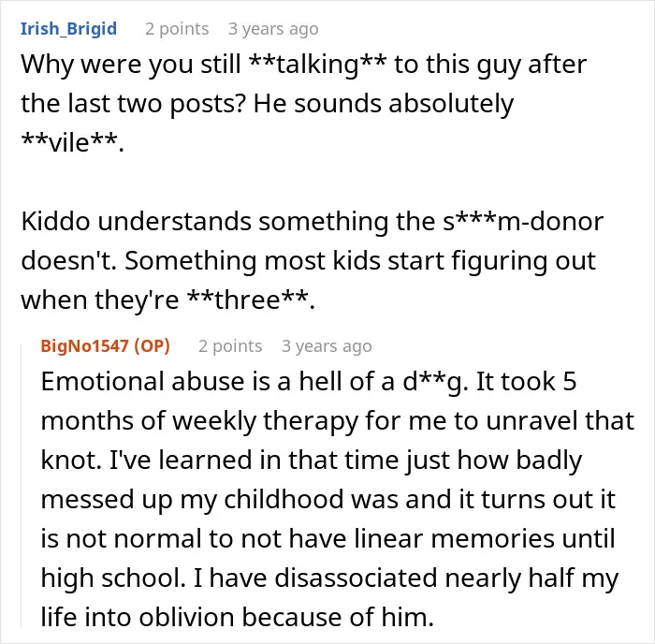Click Irish_Brigid's '3 years ago' timestamp
This screenshot has height=644, width=655.
pos(273,29)
